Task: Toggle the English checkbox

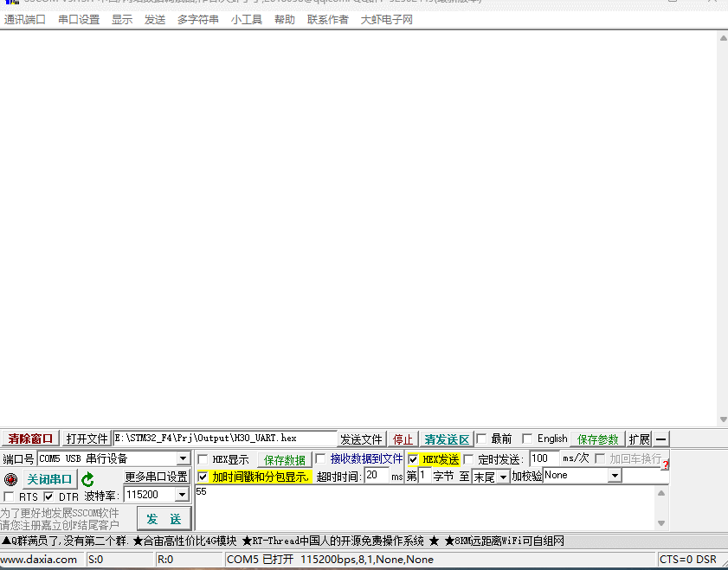Action: coord(527,439)
